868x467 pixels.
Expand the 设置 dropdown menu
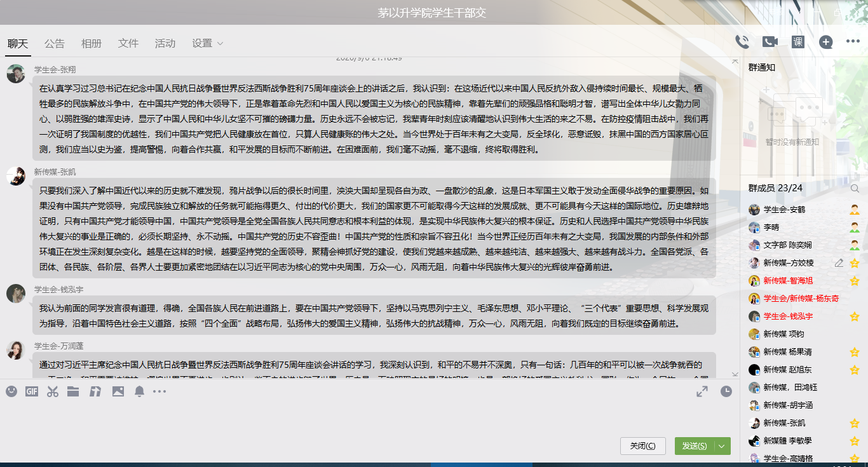pos(208,43)
